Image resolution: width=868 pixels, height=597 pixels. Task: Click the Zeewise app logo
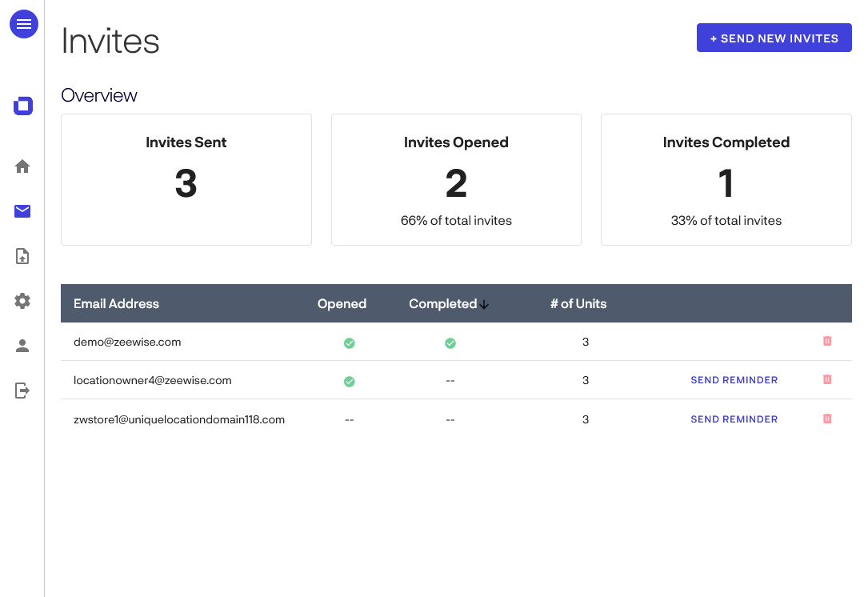[22, 106]
